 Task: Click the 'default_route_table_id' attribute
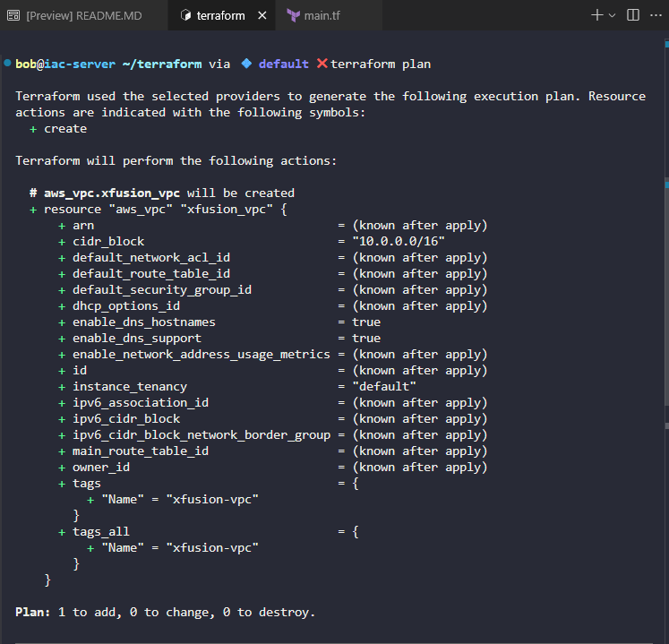pyautogui.click(x=151, y=274)
